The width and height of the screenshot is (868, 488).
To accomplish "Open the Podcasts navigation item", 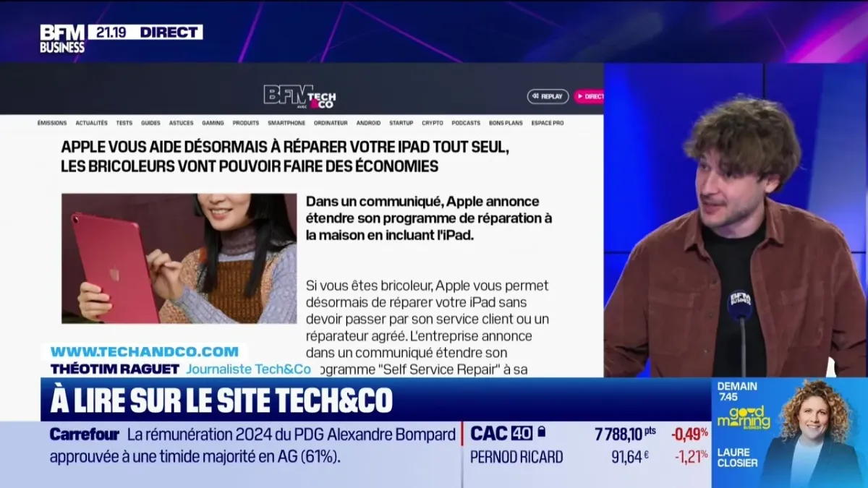I will 466,123.
